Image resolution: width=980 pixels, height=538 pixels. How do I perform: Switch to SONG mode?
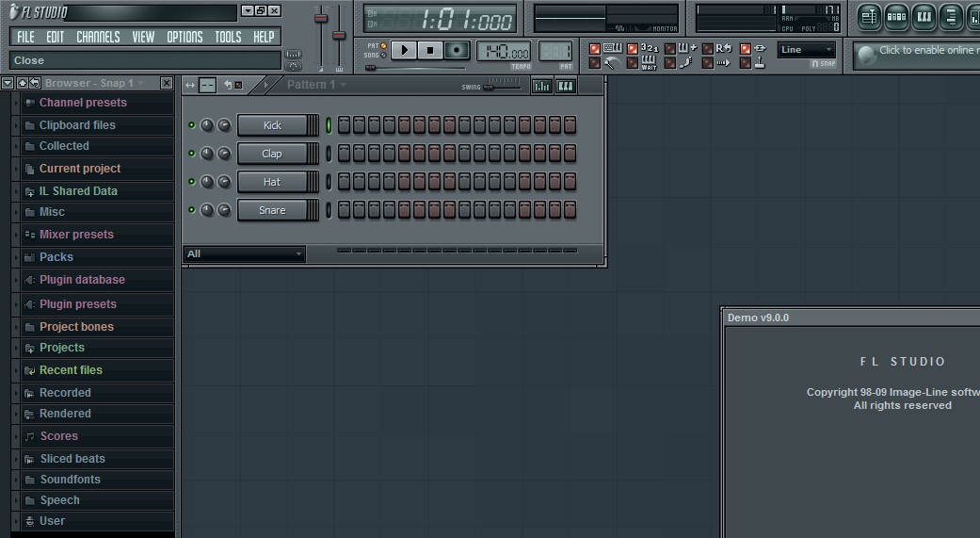[383, 55]
